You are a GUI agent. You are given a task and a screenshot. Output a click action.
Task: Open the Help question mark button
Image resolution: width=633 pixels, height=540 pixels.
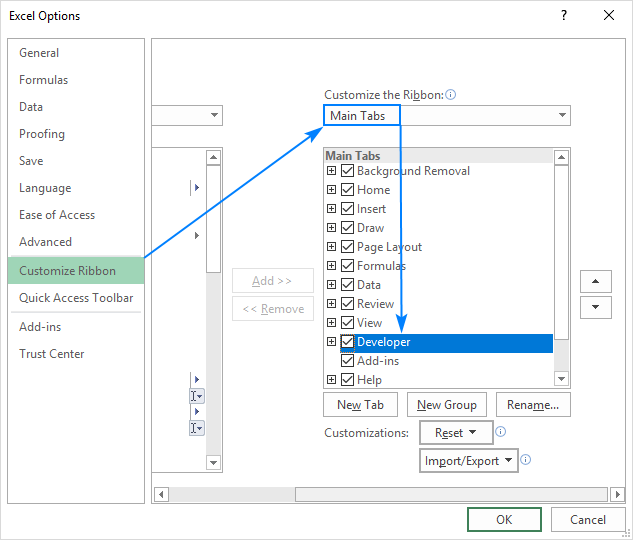(x=564, y=15)
